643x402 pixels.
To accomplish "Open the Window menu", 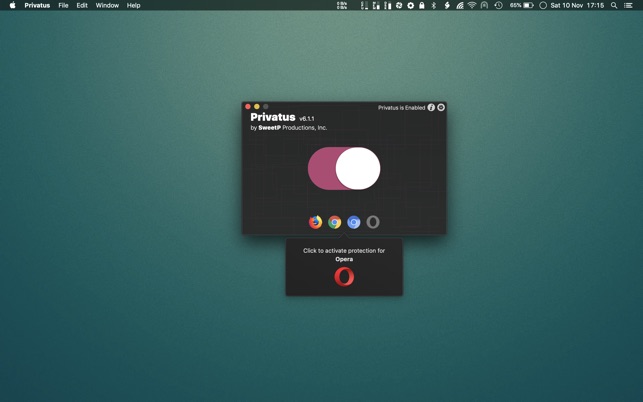I will pyautogui.click(x=107, y=5).
